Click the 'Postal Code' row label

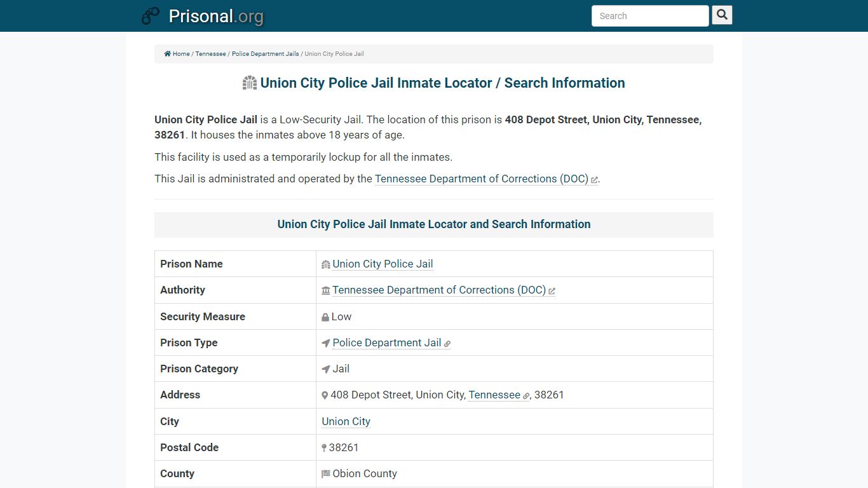tap(189, 447)
